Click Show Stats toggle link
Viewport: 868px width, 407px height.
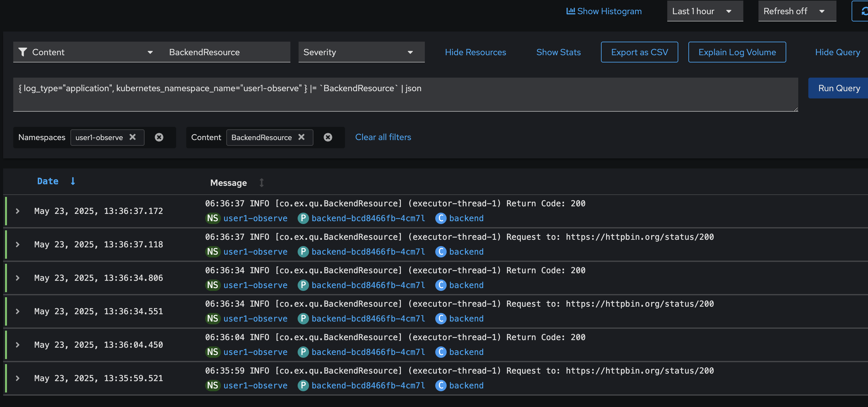[x=558, y=52]
